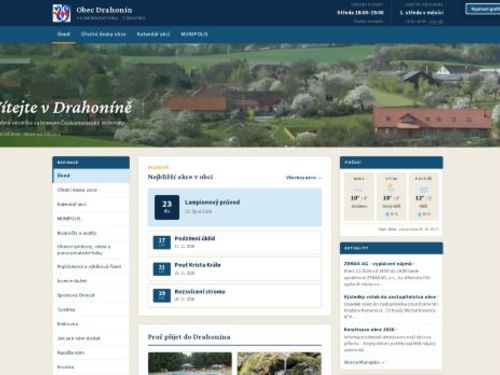
Task: Open the ZERAS AG vyplácení nájmů news
Action: [x=379, y=264]
